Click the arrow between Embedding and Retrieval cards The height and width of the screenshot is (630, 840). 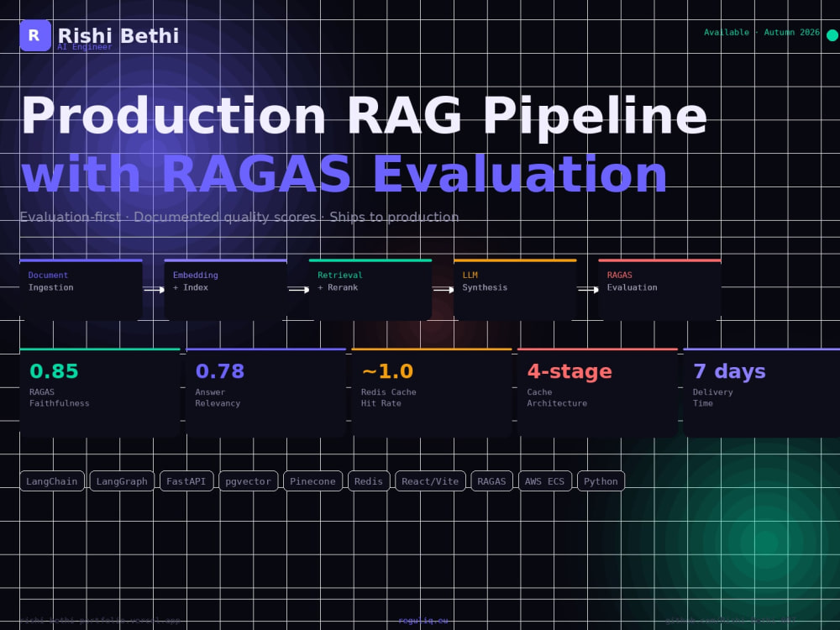pyautogui.click(x=298, y=289)
